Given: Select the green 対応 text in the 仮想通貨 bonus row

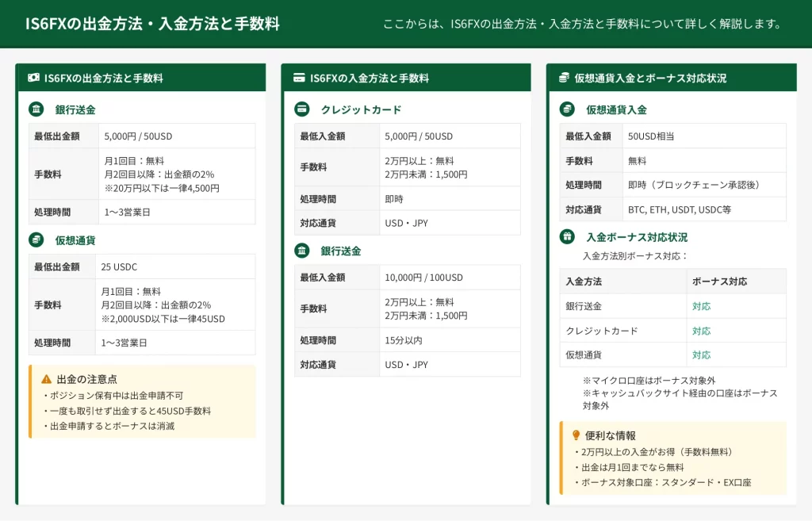Looking at the screenshot, I should point(701,354).
